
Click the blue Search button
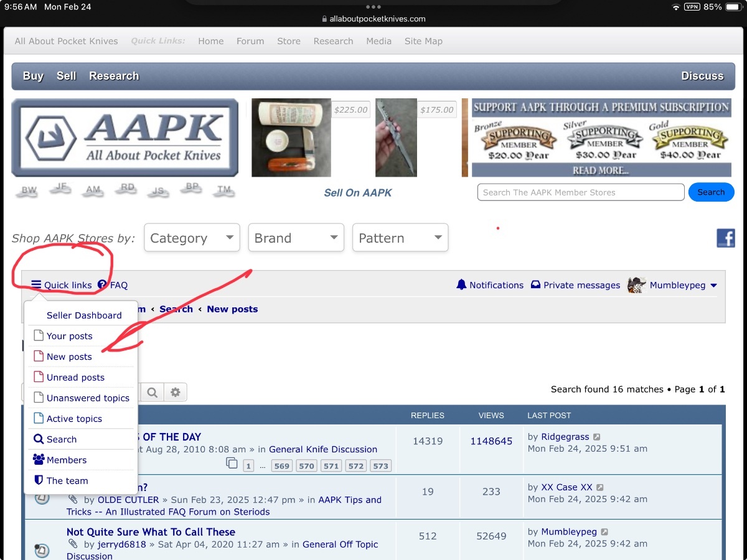click(x=712, y=192)
